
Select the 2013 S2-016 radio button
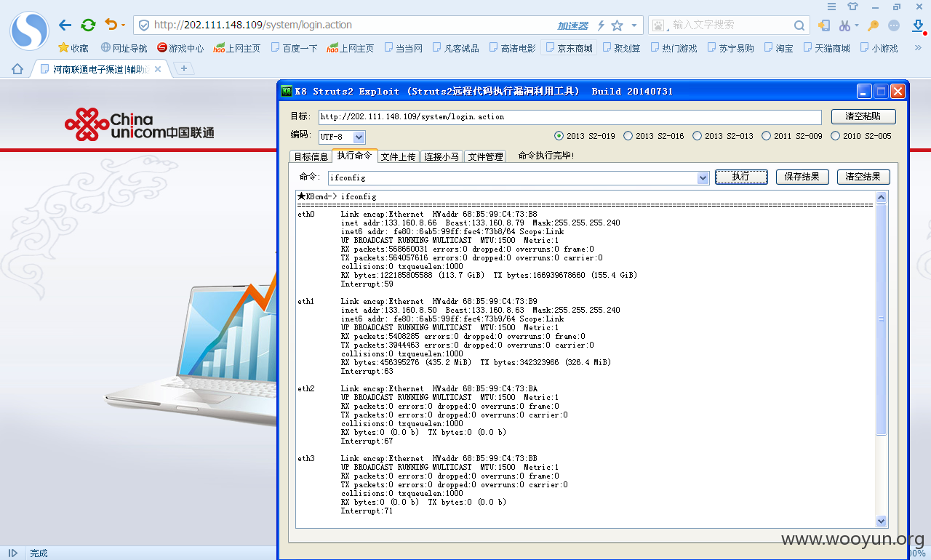pos(628,136)
